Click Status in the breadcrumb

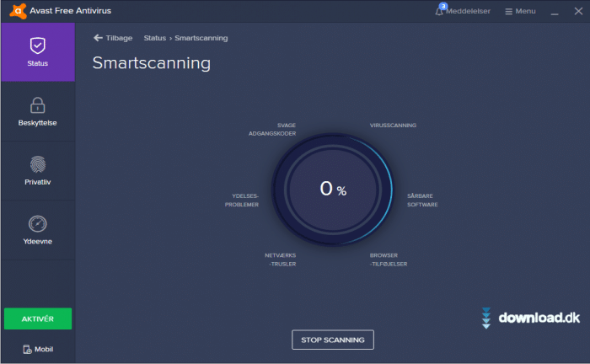[x=154, y=38]
